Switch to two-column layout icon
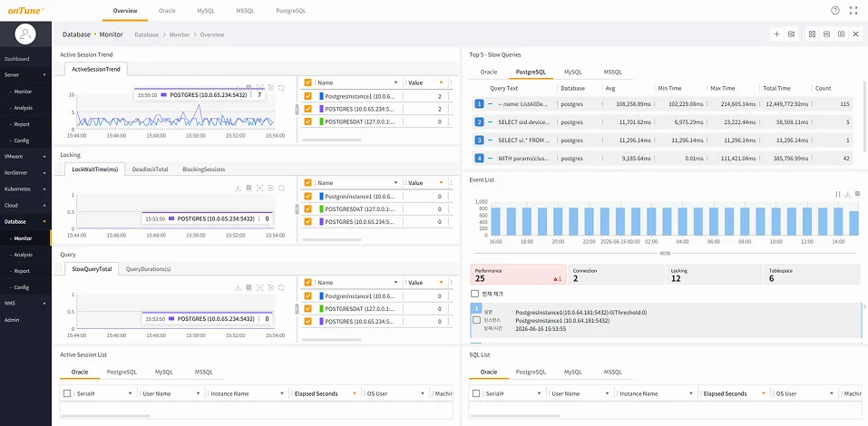Viewport: 868px width, 426px height. 842,34
